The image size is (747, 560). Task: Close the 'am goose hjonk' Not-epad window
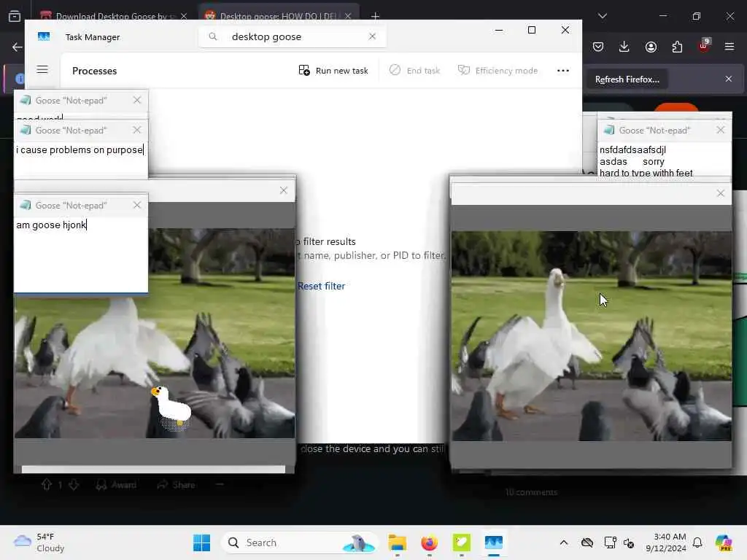tap(137, 205)
